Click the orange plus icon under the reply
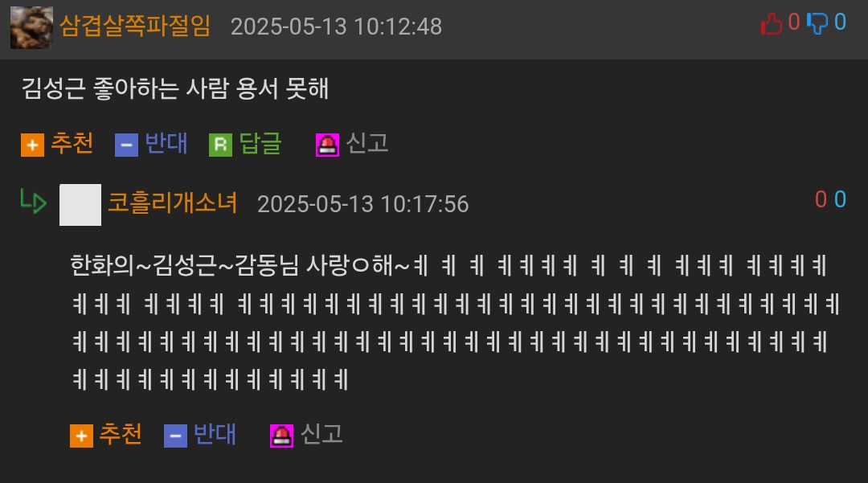 click(81, 436)
